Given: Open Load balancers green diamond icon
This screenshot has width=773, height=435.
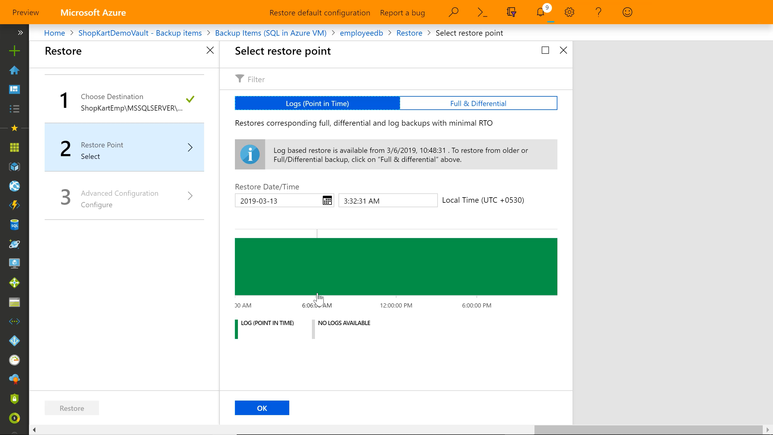Looking at the screenshot, I should (14, 283).
